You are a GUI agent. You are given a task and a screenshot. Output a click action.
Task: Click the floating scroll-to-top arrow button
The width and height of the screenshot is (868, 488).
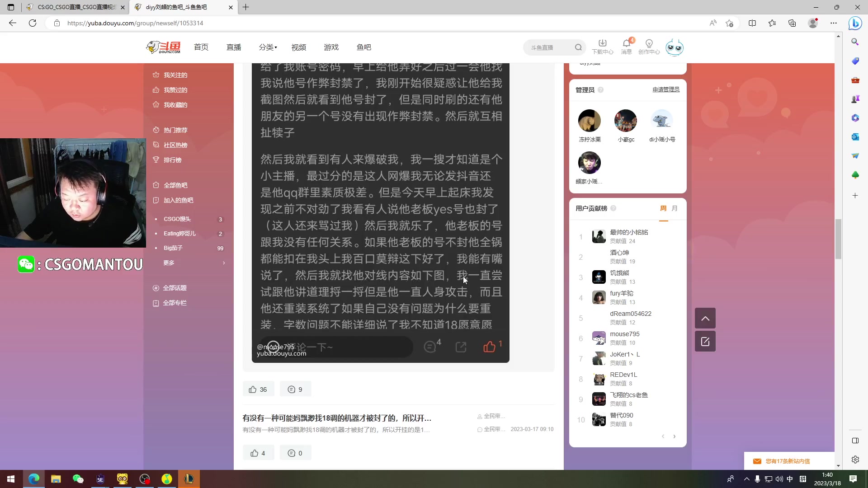pos(705,318)
